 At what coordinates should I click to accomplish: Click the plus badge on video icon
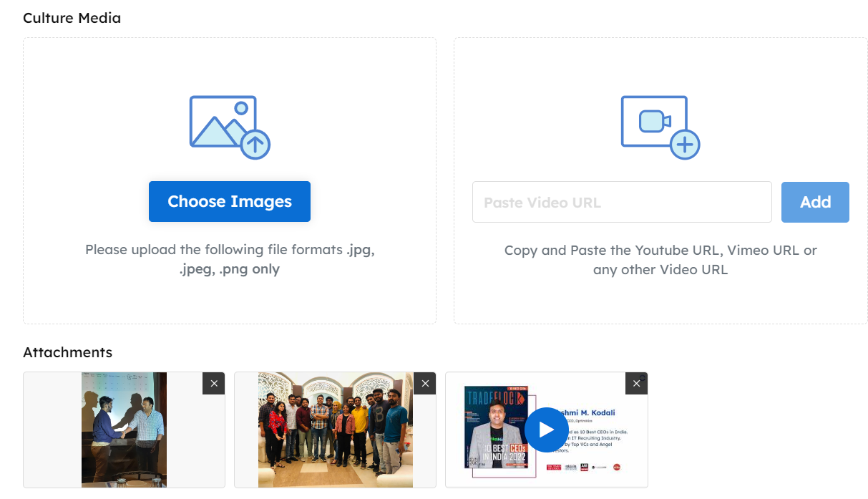pos(685,145)
